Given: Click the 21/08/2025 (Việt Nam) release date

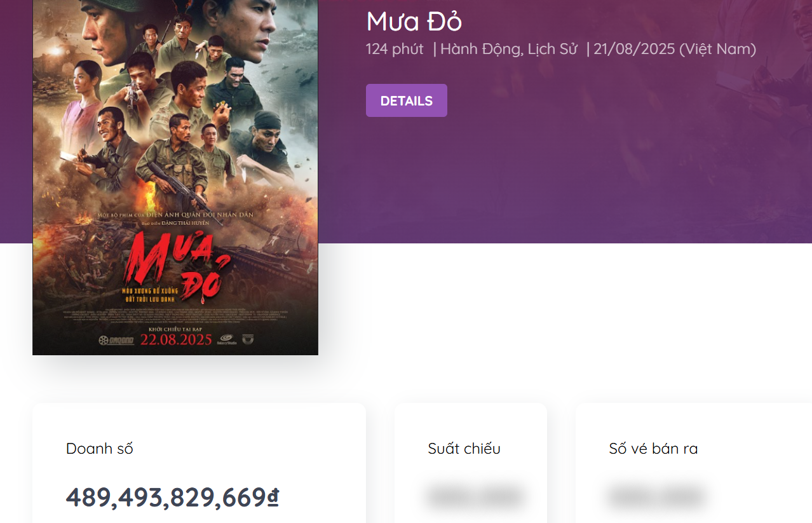Looking at the screenshot, I should click(675, 49).
